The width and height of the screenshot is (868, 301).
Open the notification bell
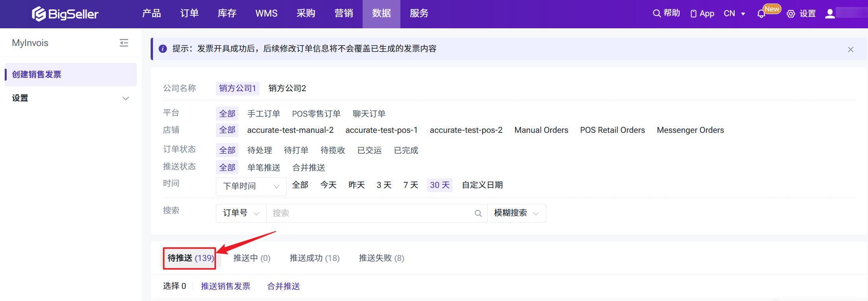[761, 14]
